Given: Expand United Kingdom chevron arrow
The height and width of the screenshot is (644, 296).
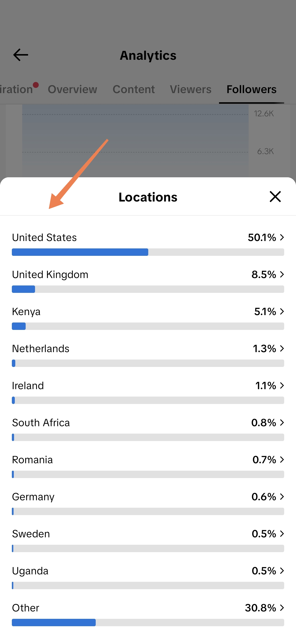Looking at the screenshot, I should (282, 274).
